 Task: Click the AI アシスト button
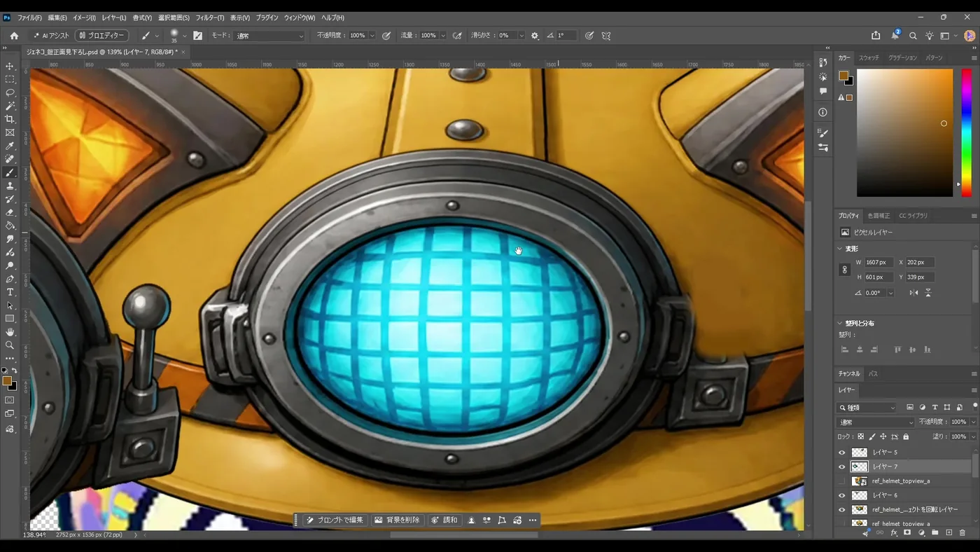tap(52, 36)
